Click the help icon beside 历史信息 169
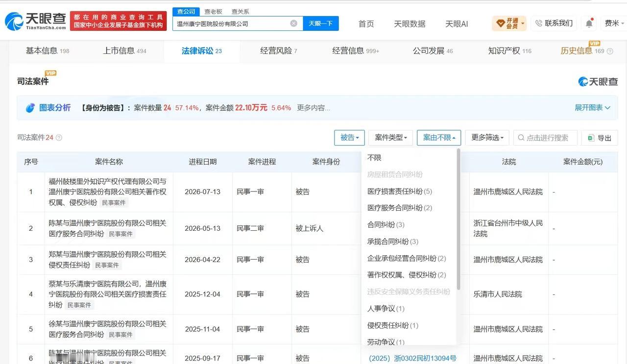Viewport: 627px width, 364px height. tap(610, 51)
